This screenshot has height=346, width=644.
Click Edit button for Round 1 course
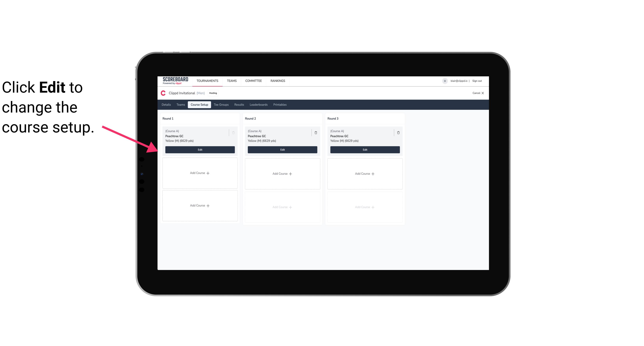point(200,149)
